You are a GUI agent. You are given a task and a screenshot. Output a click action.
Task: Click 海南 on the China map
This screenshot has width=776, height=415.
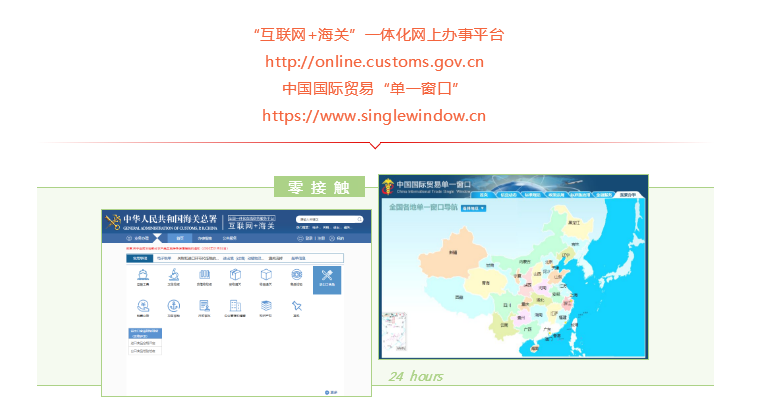tap(534, 349)
